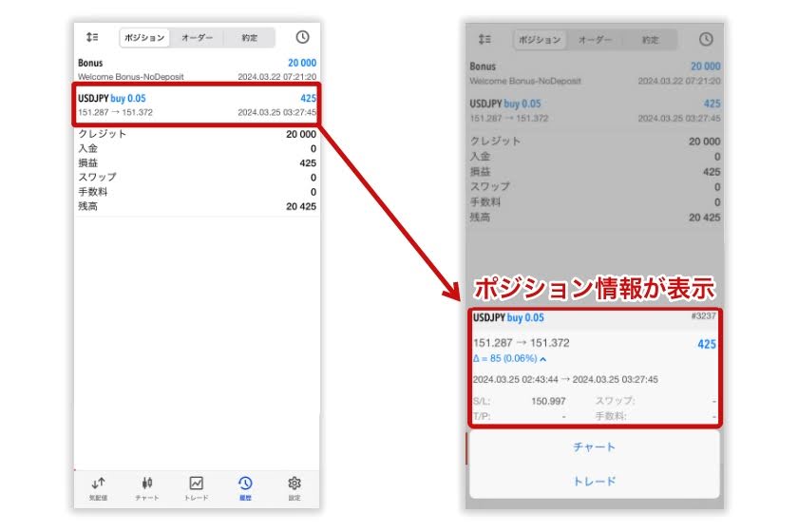Tap the Bonus Welcome Bonus-NoDeposit row on undimmed screen

[x=197, y=69]
